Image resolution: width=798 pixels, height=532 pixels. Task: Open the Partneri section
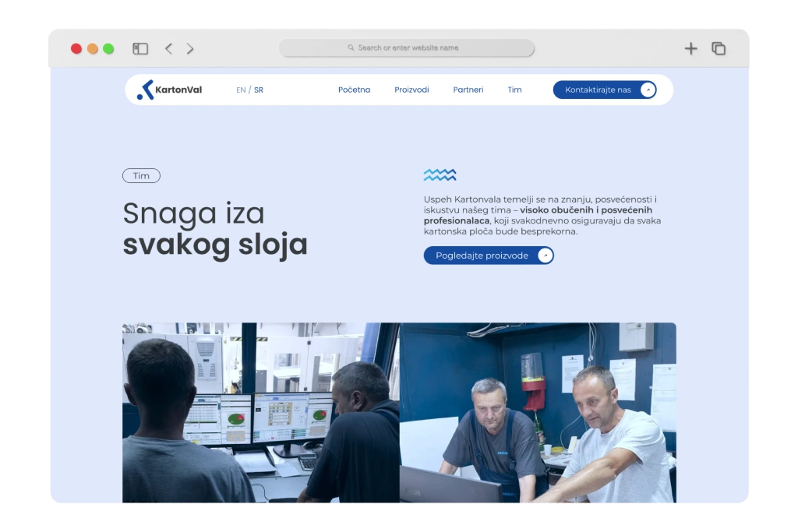click(468, 90)
